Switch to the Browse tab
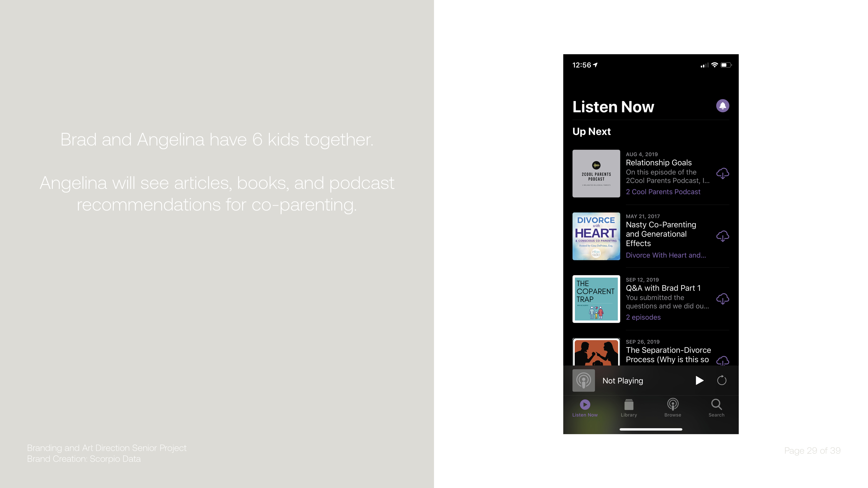The height and width of the screenshot is (488, 868). 673,408
